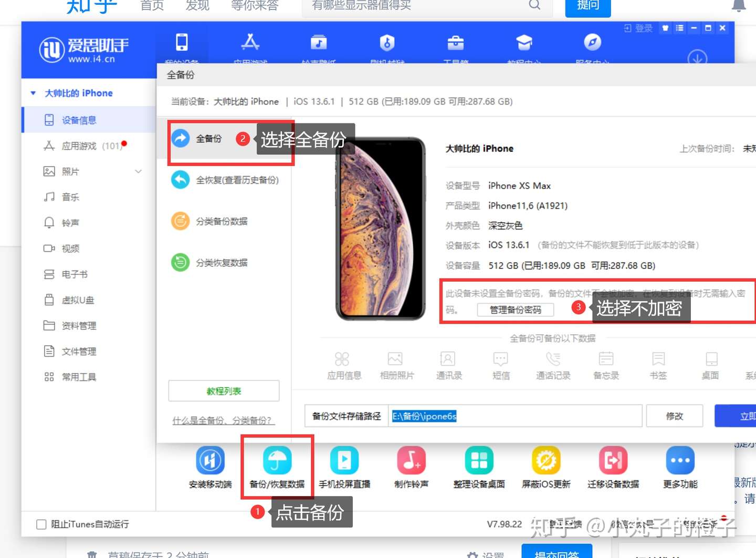756x558 pixels.
Task: Click the 安装移动端 tool icon
Action: (x=210, y=460)
